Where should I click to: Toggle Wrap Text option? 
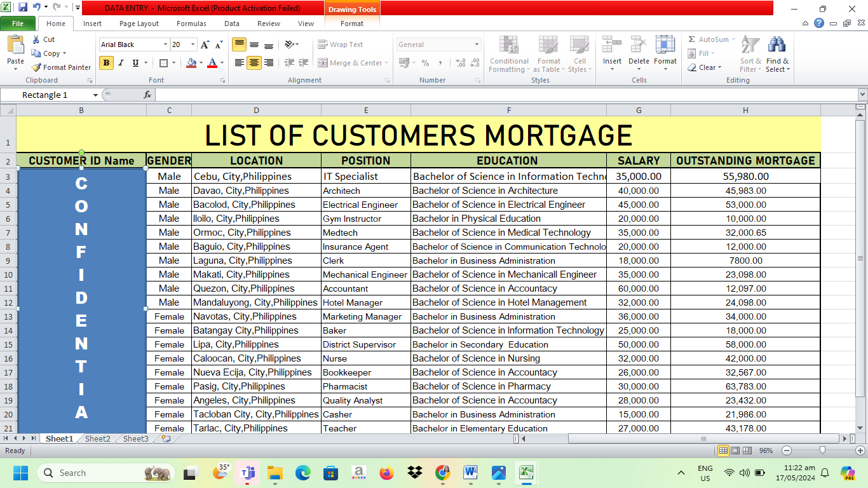pos(341,44)
